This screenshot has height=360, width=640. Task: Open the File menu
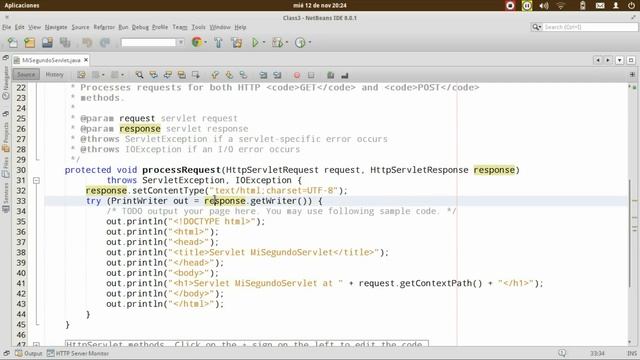click(7, 27)
